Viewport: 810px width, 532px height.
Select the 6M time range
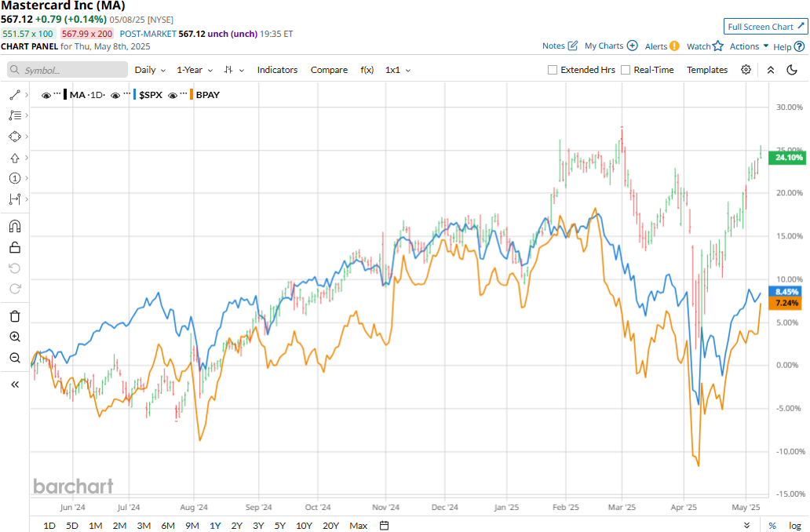click(168, 525)
